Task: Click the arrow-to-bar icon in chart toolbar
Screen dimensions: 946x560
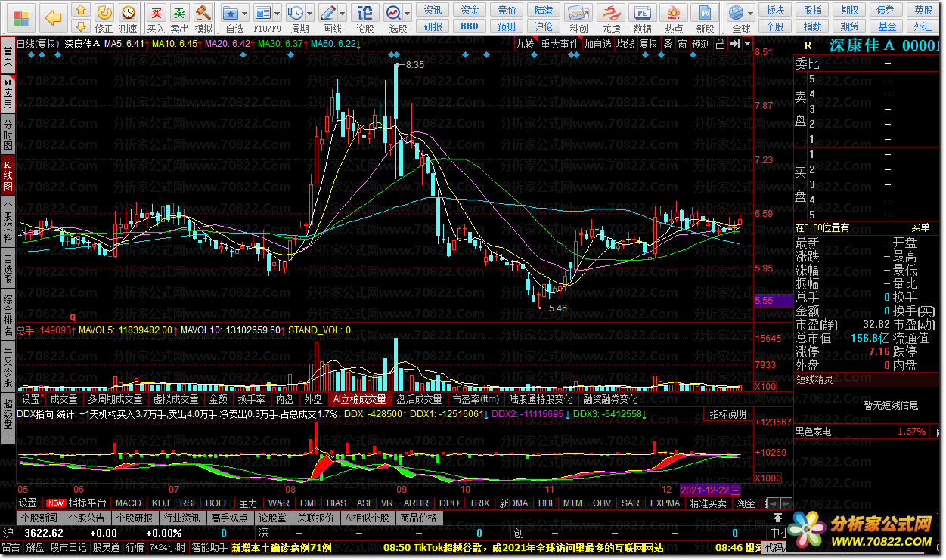Action: point(734,44)
